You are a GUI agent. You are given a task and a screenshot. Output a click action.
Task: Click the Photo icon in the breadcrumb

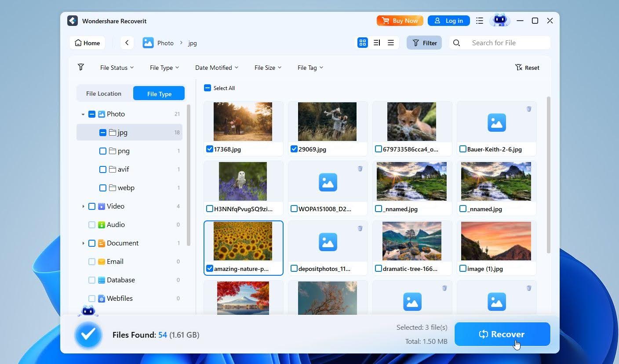point(148,43)
